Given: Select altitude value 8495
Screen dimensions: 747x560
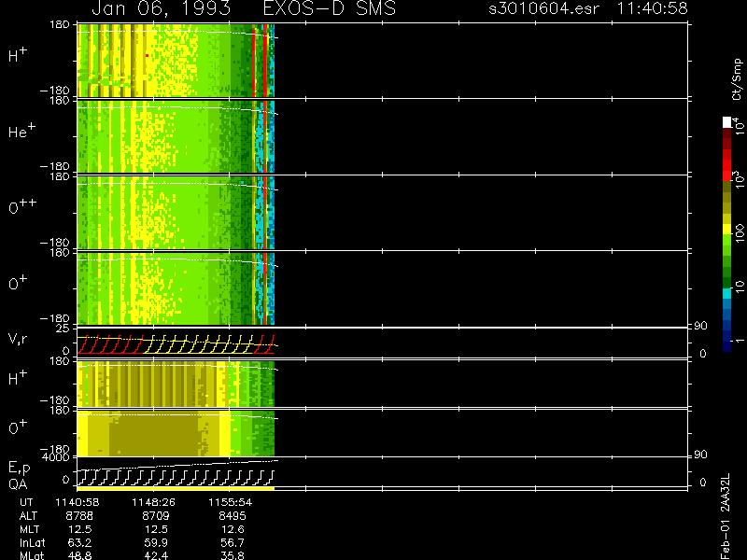Looking at the screenshot, I should click(x=233, y=516).
